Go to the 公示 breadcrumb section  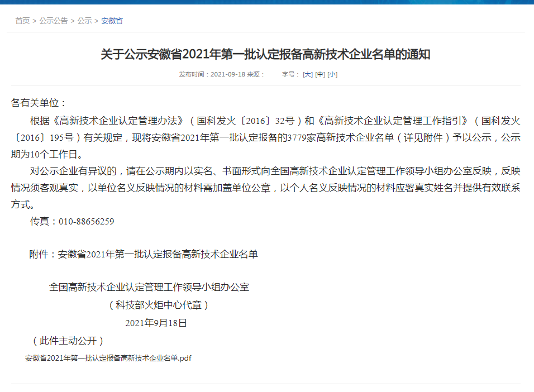pyautogui.click(x=84, y=21)
